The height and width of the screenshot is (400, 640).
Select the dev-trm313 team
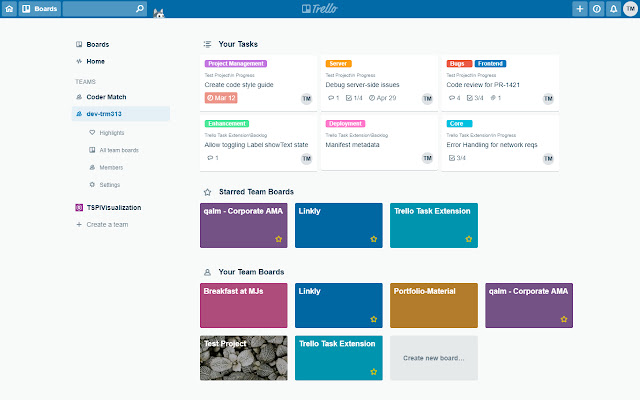point(121,114)
